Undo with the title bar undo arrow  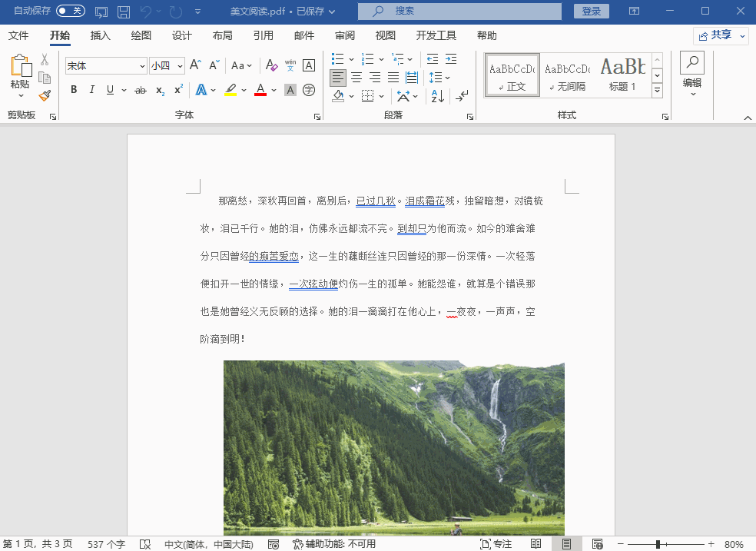pyautogui.click(x=146, y=11)
